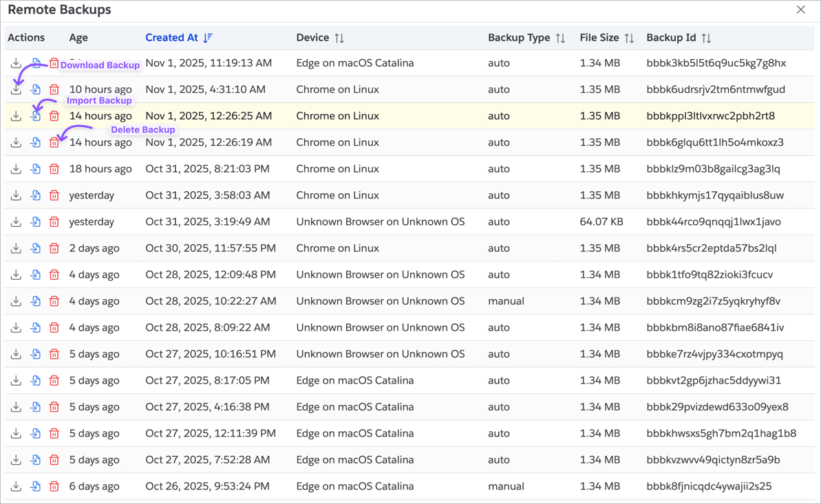Delete the backup bbbk6glqu6tt1lh5o4mkoxz3

[x=54, y=142]
